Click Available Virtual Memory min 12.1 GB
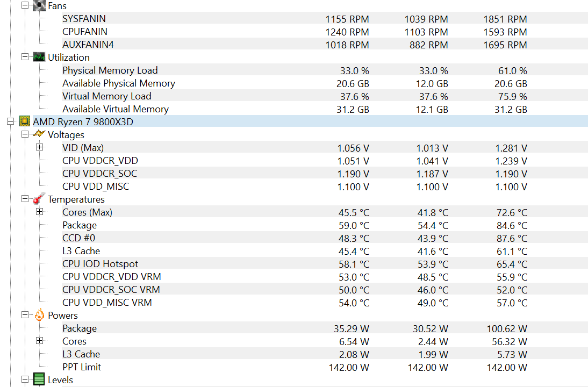This screenshot has width=588, height=387. coord(432,110)
